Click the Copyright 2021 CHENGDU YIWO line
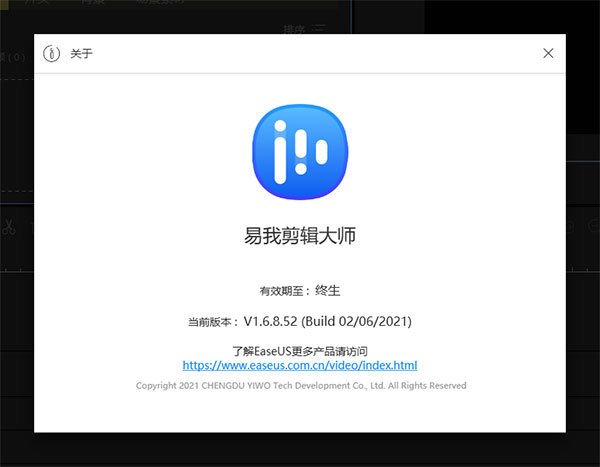This screenshot has height=467, width=600. pos(301,385)
